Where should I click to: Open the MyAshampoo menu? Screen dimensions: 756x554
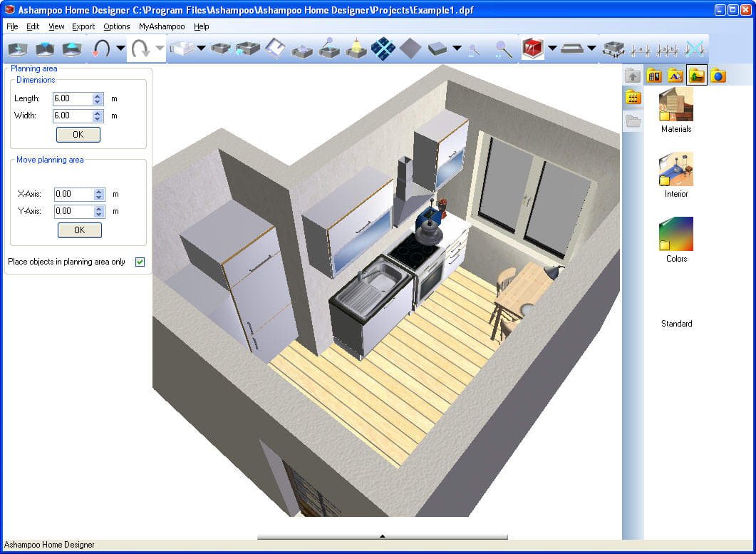point(162,26)
